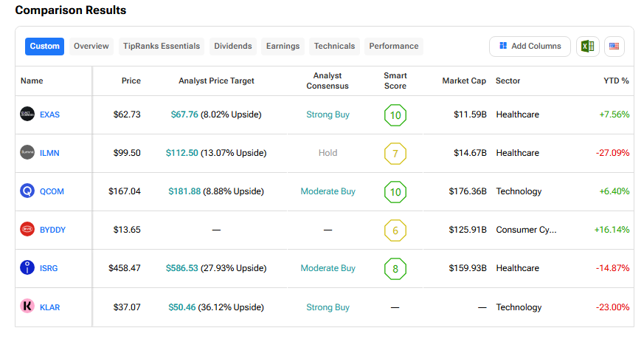
Task: Click the US flag market icon
Action: coord(614,47)
